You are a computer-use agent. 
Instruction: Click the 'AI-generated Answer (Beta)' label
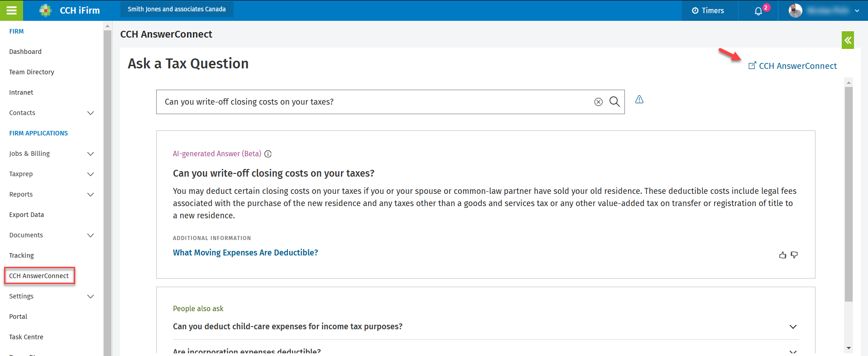click(x=217, y=154)
